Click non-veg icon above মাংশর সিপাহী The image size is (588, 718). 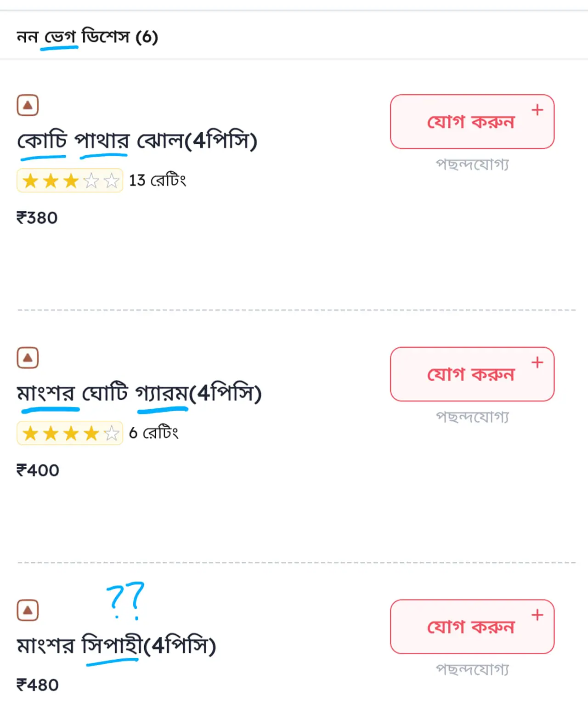tap(28, 610)
